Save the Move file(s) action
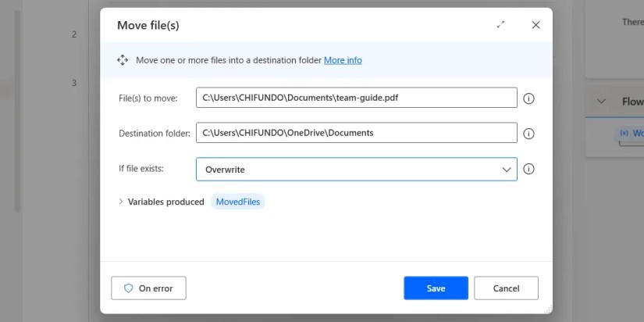644x322 pixels. 436,288
